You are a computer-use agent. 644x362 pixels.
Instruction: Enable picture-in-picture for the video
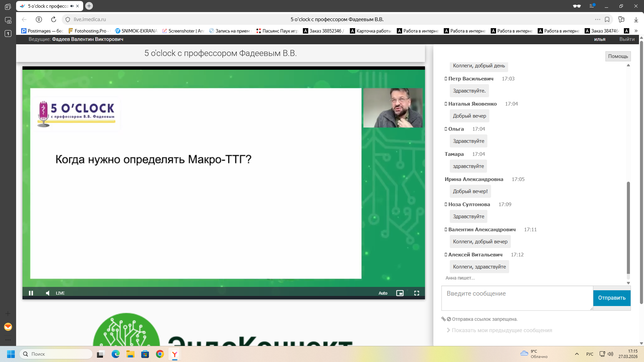400,293
